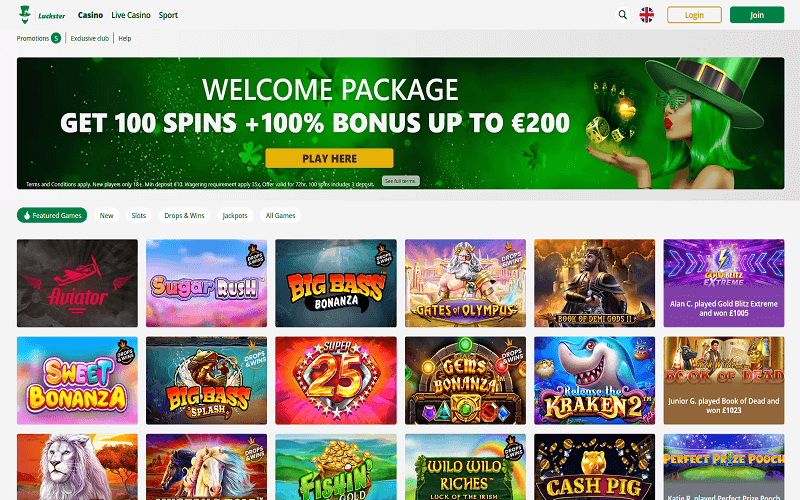The image size is (800, 500).
Task: Click the green Join button
Action: tap(757, 15)
